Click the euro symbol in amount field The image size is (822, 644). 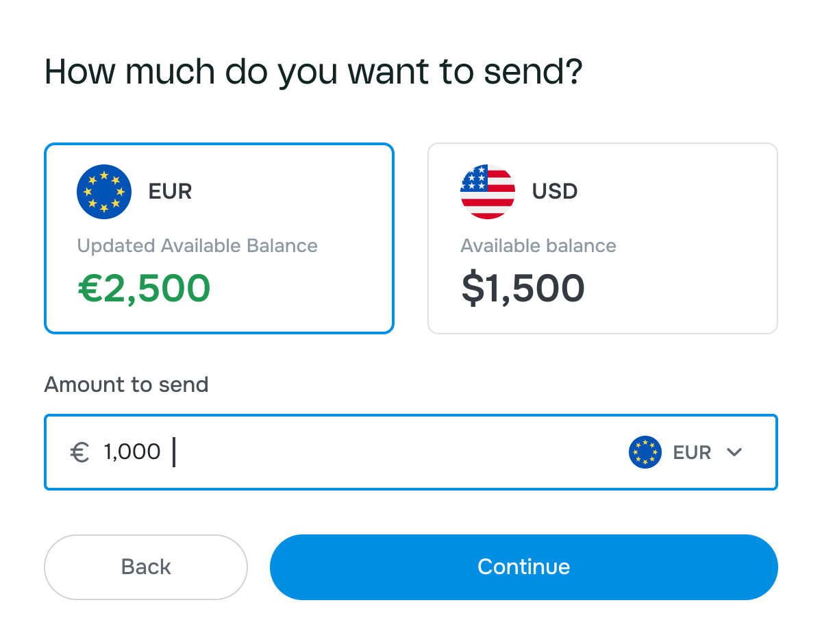point(80,452)
